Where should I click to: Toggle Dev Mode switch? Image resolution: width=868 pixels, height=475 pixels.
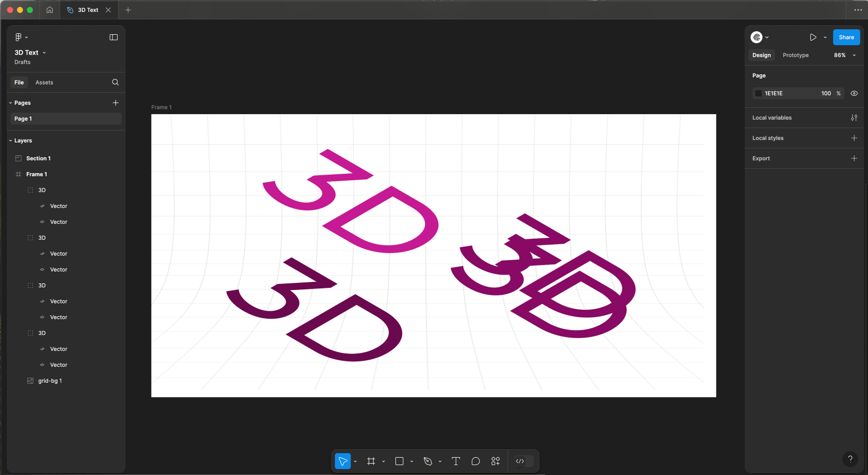[x=524, y=461]
